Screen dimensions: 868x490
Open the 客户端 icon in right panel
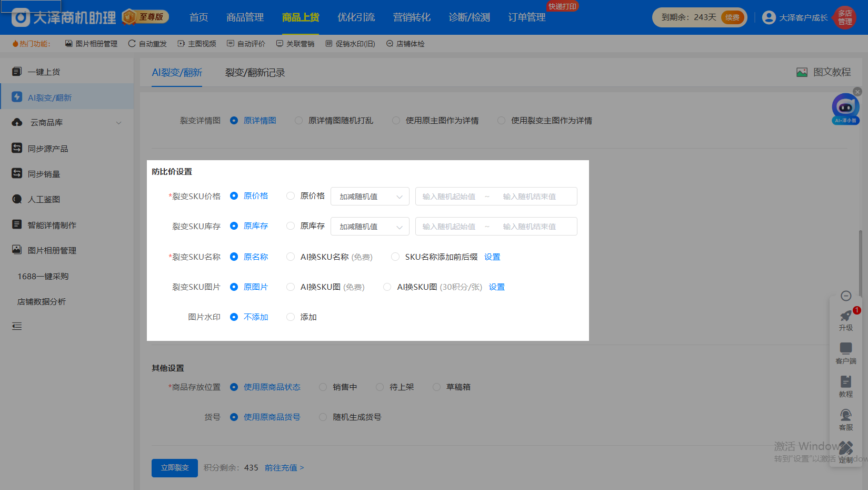pos(845,348)
